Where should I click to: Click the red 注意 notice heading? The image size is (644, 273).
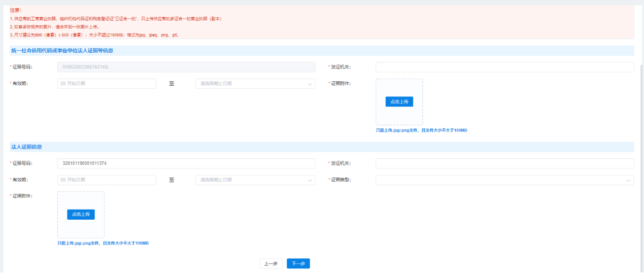pos(16,10)
